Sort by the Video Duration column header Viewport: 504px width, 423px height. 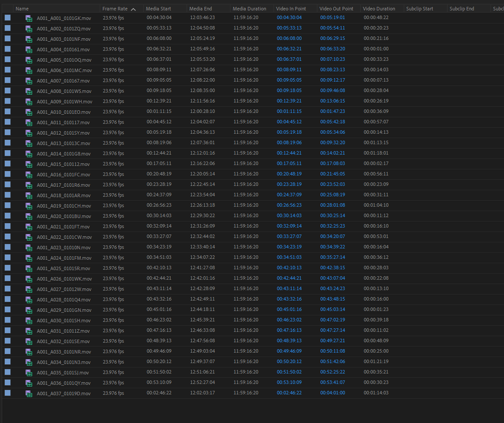[x=379, y=9]
